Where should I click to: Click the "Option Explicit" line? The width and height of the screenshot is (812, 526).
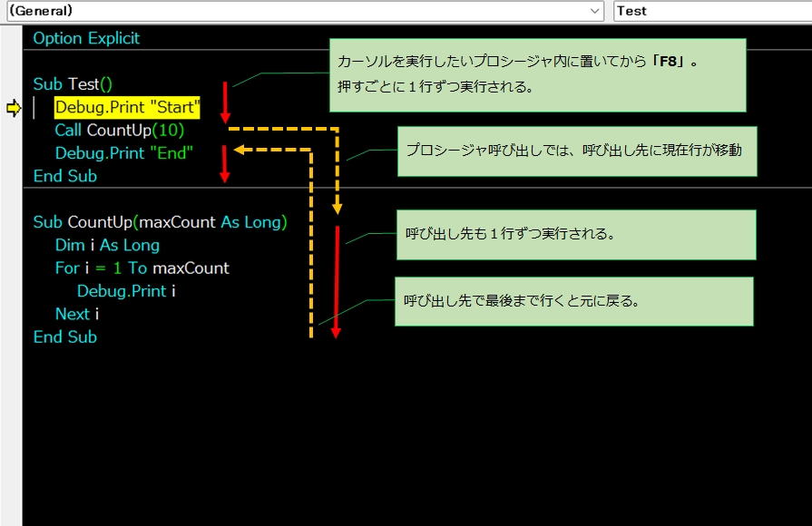pyautogui.click(x=86, y=38)
